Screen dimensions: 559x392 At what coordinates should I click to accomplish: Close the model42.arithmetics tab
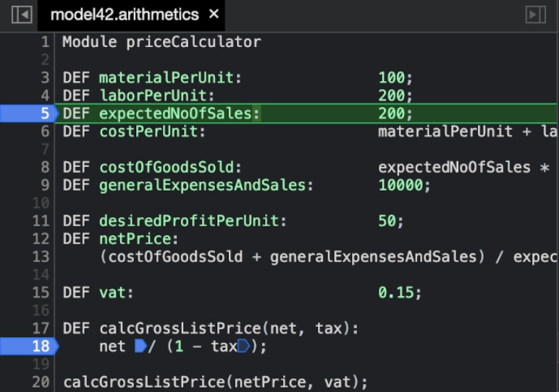pyautogui.click(x=214, y=14)
